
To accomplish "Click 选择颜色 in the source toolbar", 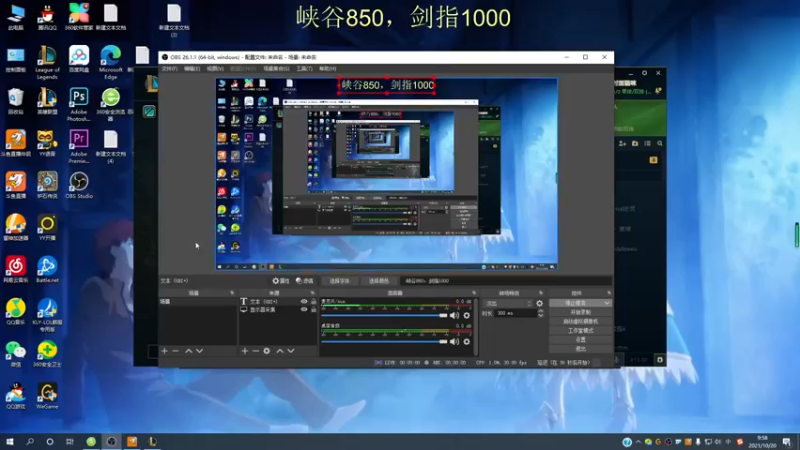I will click(x=379, y=281).
